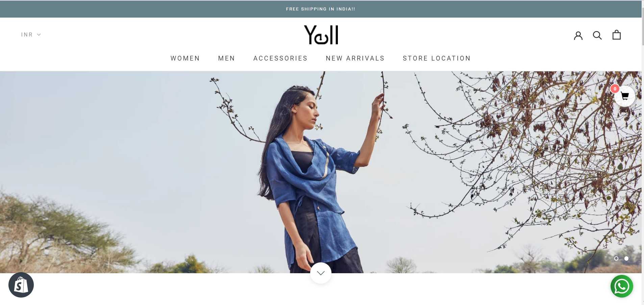Select the first slideshow dot indicator
644x305 pixels.
coord(616,258)
